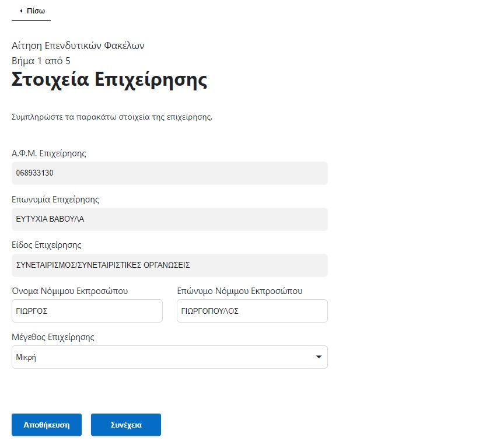Focus the ΓΙΩΡΓΟΠΟΥΛΟΣ surname input
Viewport: 479px width, 448px height.
click(x=252, y=310)
